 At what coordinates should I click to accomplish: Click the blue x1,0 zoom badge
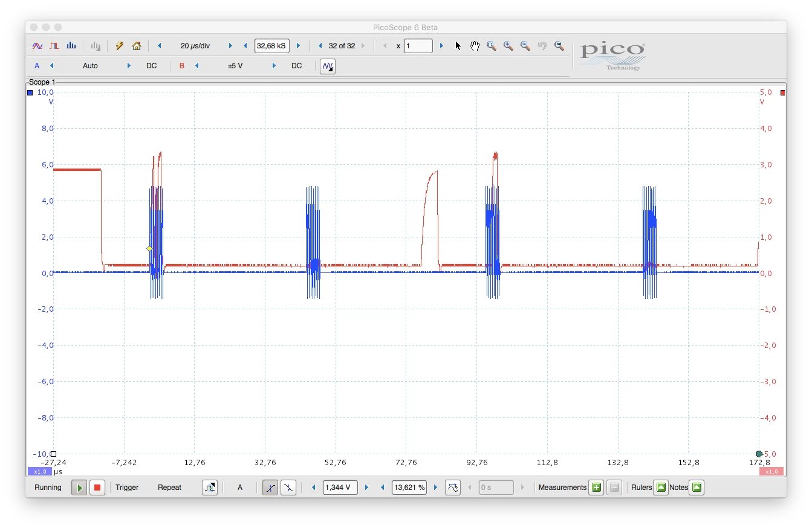(40, 472)
